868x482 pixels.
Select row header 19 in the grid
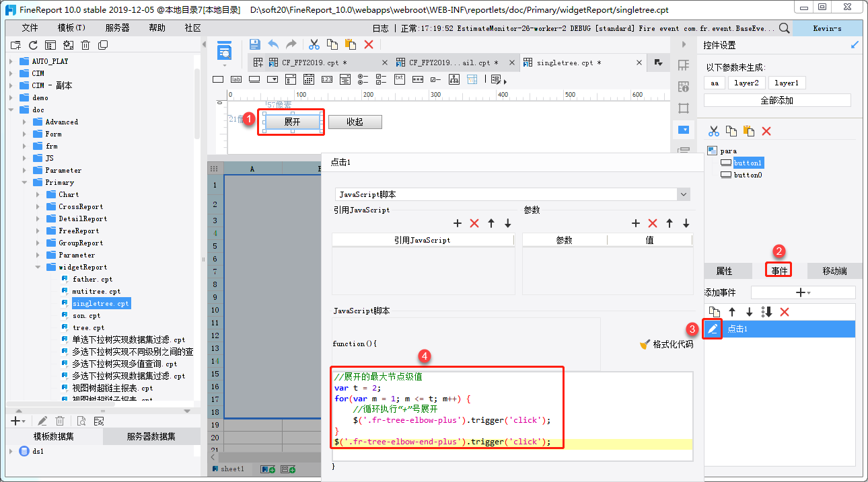[214, 426]
